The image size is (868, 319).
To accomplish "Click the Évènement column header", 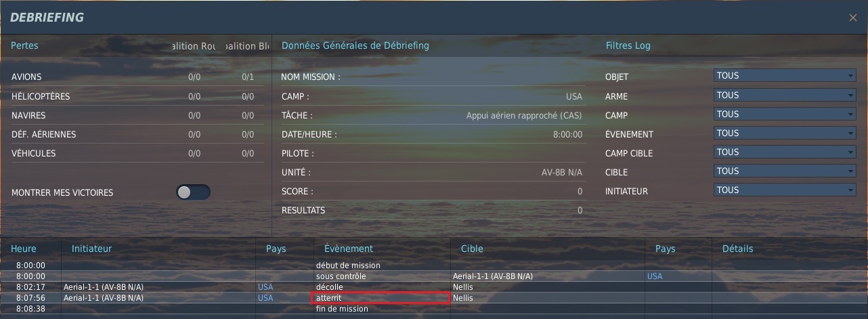I will [x=349, y=249].
